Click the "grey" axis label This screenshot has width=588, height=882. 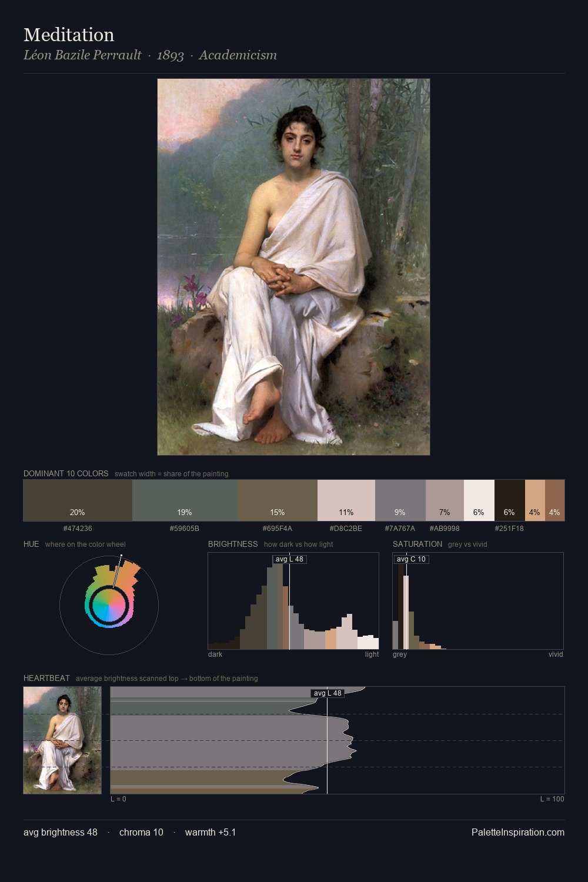point(400,654)
